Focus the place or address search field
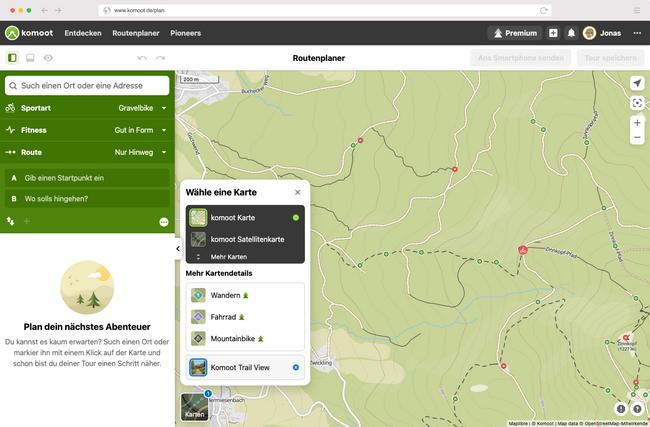The width and height of the screenshot is (650, 427). click(87, 85)
